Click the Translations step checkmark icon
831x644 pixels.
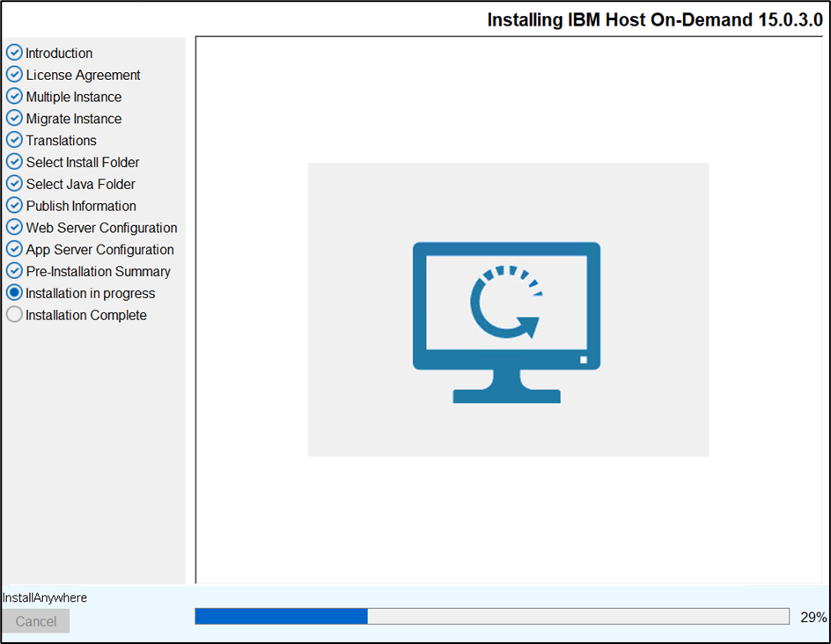[x=14, y=141]
